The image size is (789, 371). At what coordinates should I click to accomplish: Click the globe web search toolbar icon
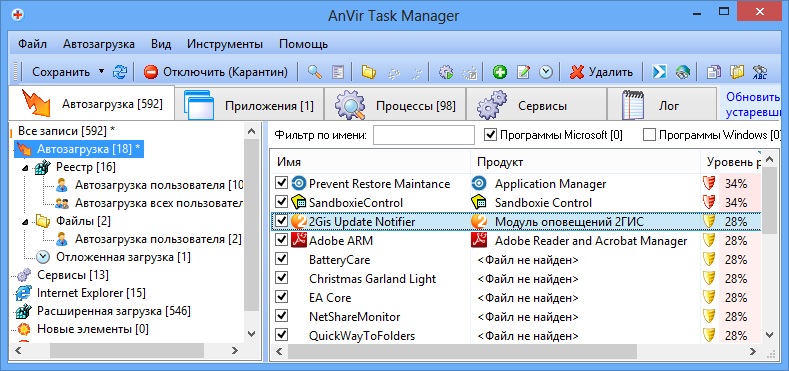click(683, 72)
